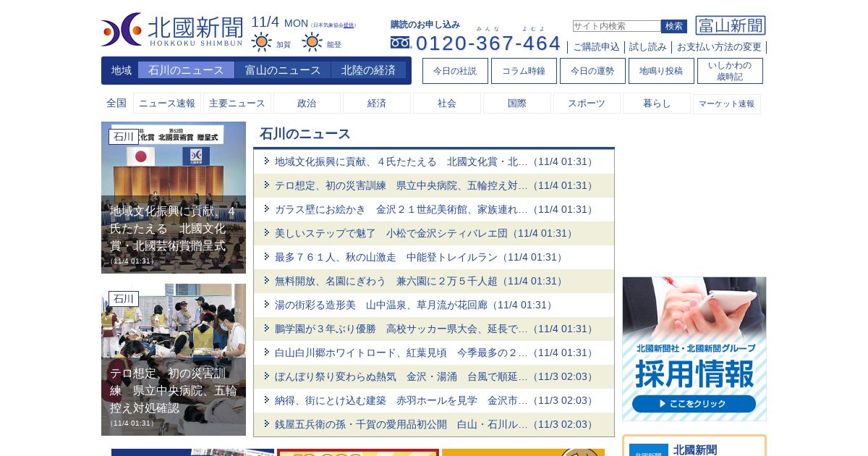Go to 社会 section

click(x=447, y=104)
